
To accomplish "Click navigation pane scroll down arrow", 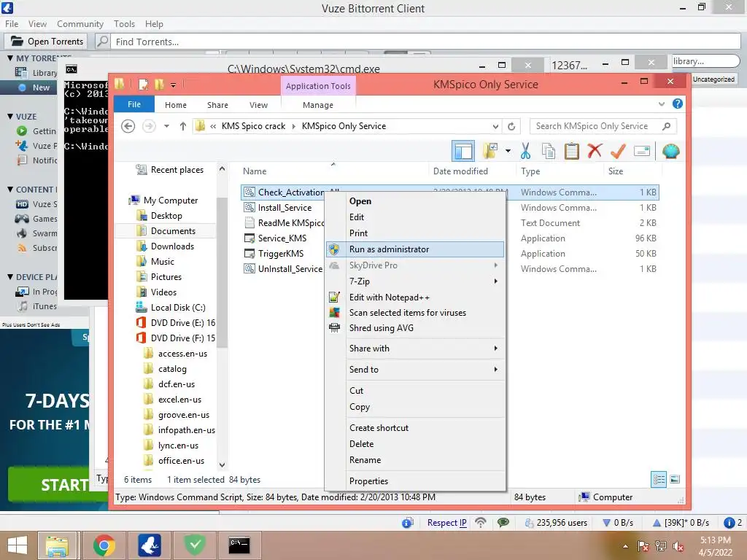I will point(222,464).
